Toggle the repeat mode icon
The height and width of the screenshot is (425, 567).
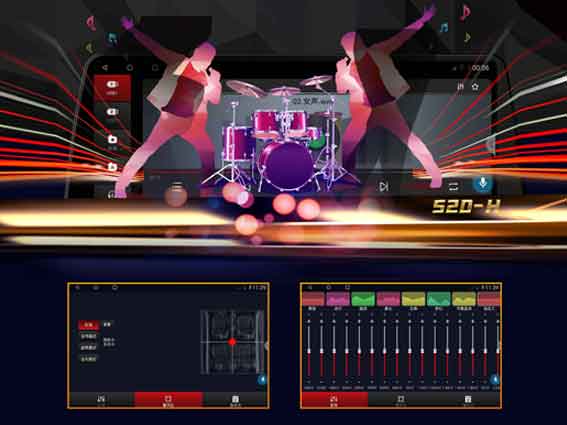click(453, 186)
